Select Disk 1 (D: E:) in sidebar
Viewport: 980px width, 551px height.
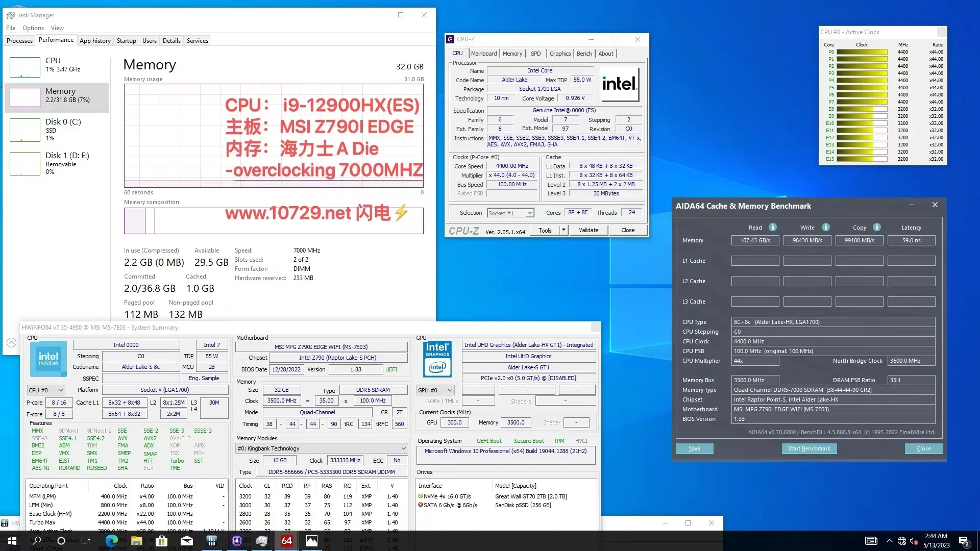point(58,163)
